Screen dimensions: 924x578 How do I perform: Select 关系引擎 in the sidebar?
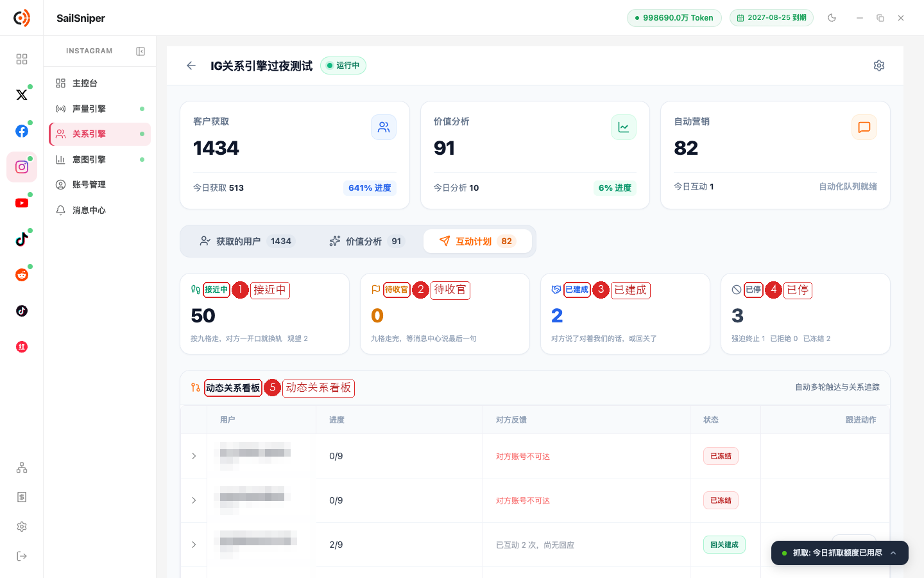100,134
